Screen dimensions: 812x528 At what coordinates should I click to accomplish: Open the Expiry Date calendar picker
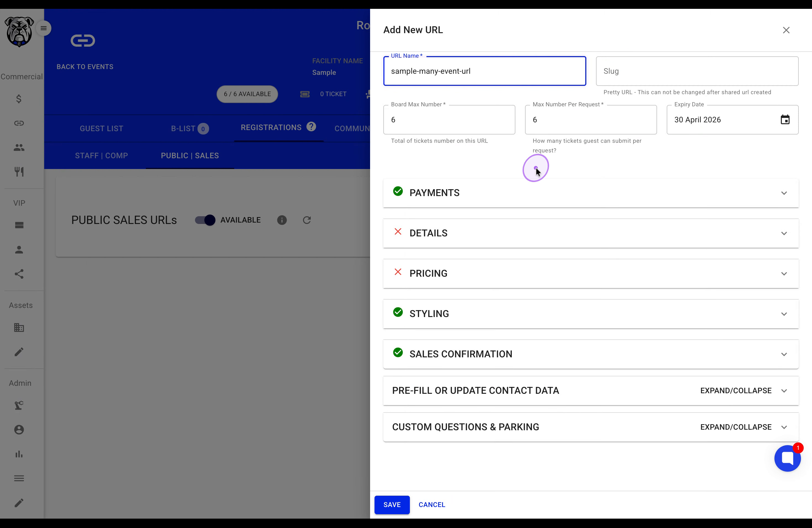coord(785,120)
